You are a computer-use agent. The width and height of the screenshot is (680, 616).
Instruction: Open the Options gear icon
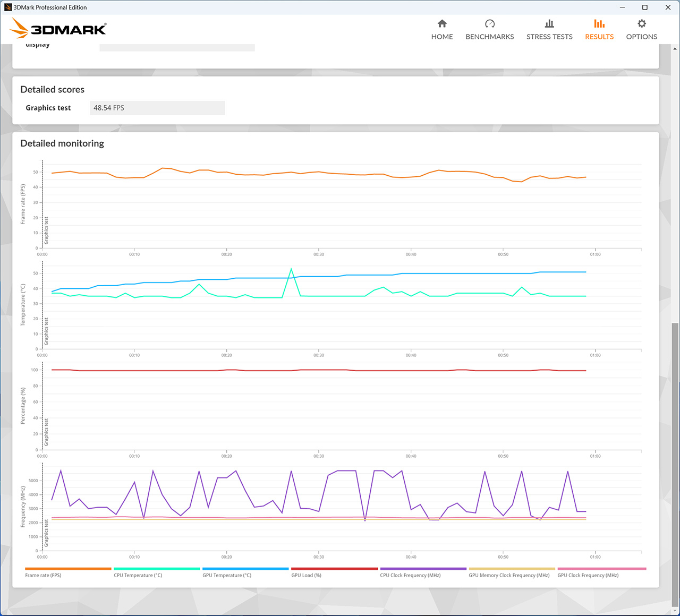(642, 24)
